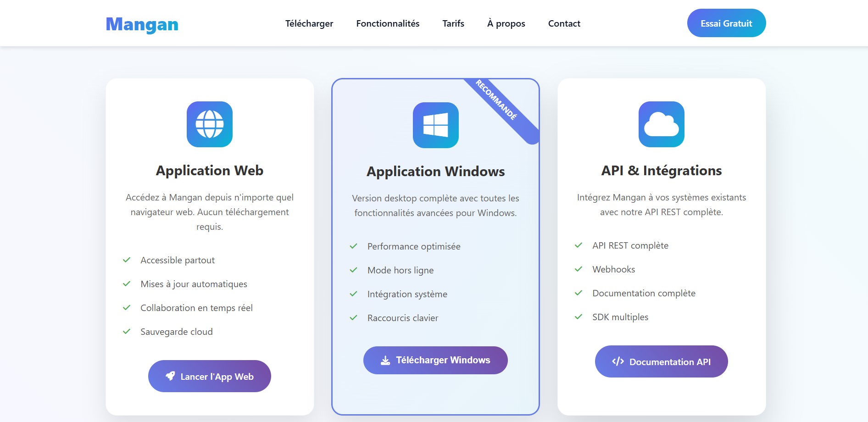Click the globe icon above Application Web

point(210,124)
